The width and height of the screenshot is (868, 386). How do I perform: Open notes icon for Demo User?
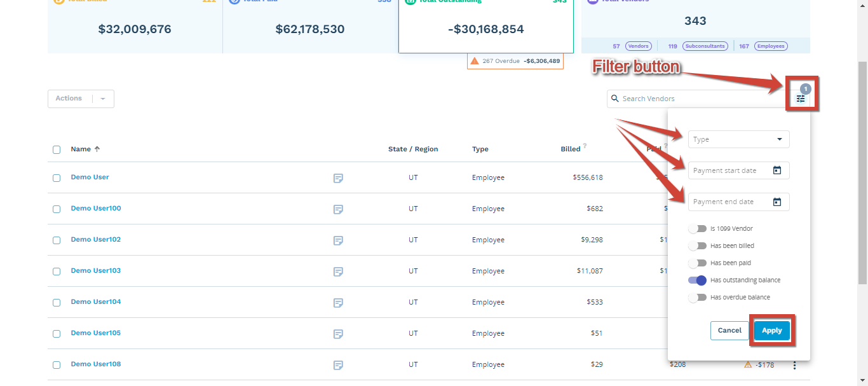[x=339, y=178]
